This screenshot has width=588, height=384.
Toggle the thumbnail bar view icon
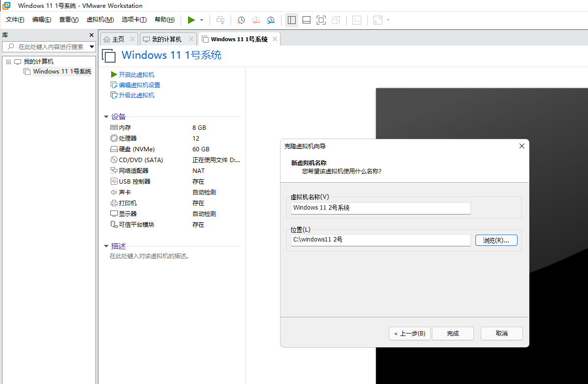306,20
